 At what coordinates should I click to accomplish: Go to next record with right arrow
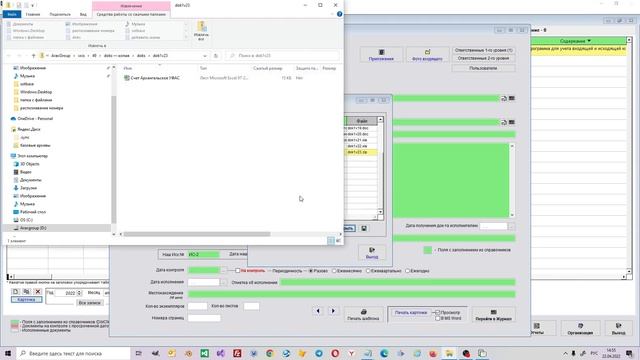click(x=333, y=311)
